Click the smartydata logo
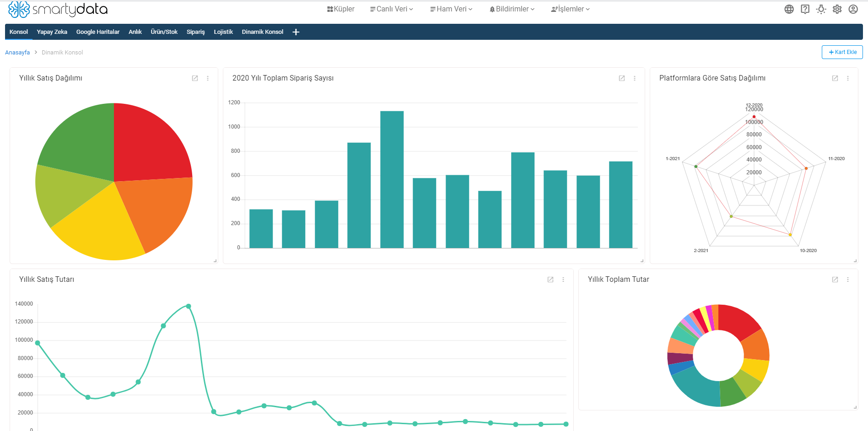 (x=58, y=9)
